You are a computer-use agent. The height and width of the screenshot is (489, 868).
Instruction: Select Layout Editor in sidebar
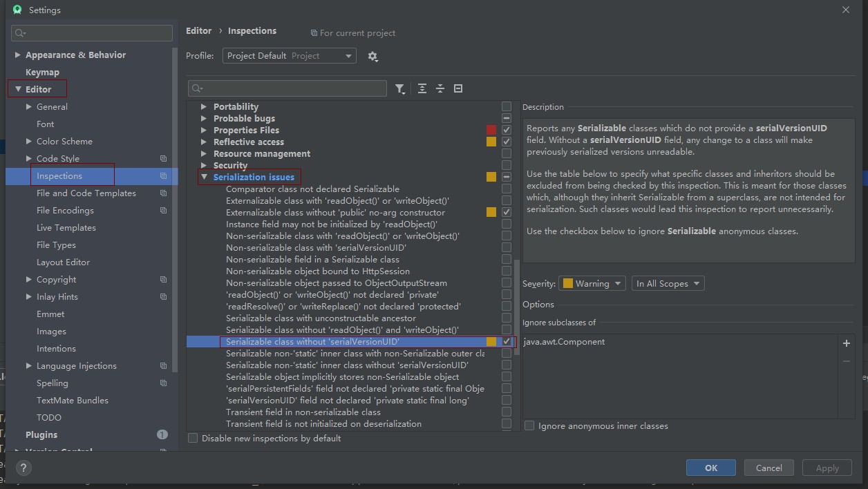click(x=64, y=262)
